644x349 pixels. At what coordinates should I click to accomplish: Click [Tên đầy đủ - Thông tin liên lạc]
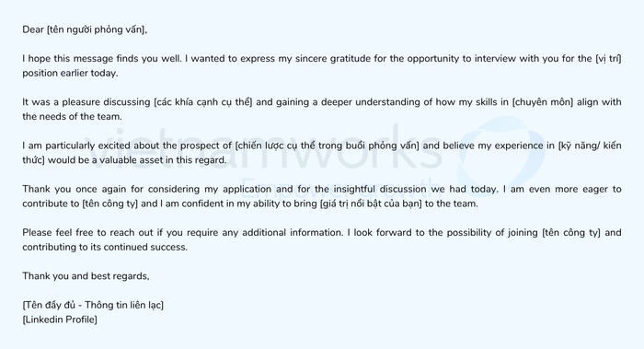coord(93,306)
